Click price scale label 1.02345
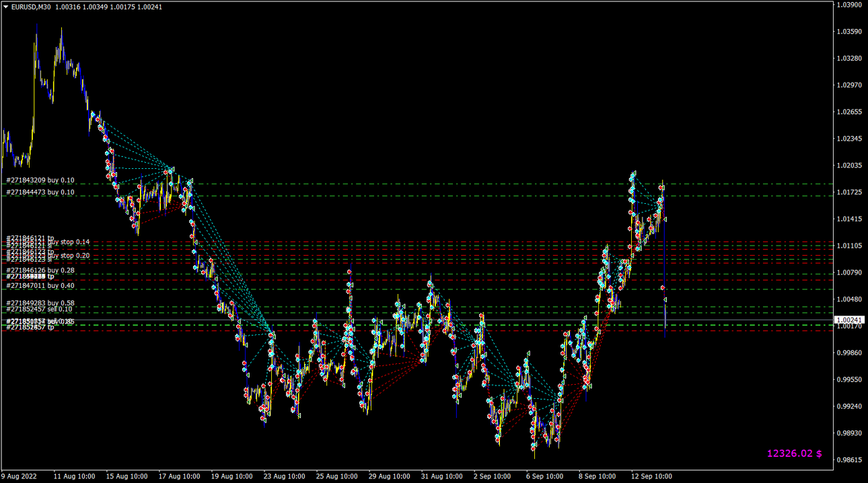Screen dimensions: 868x483 click(848, 139)
